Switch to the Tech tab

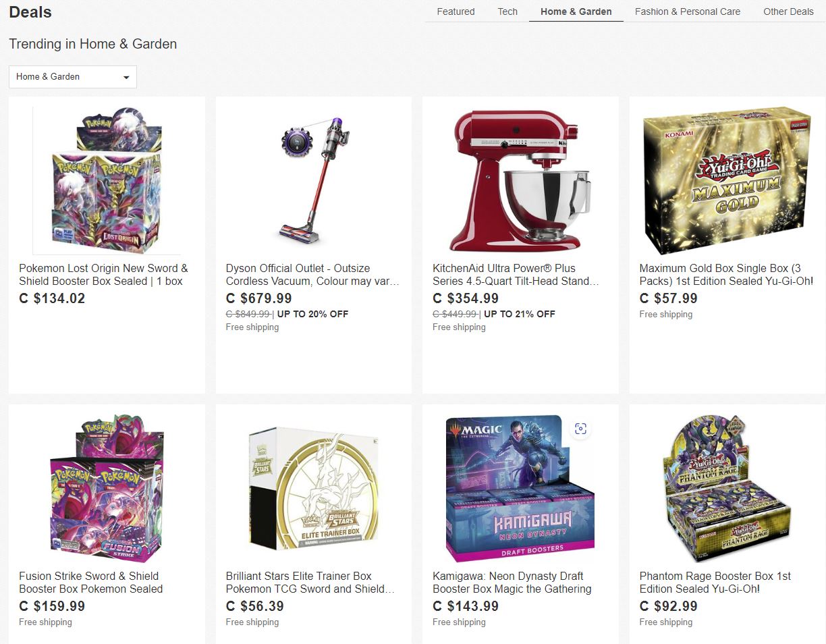pyautogui.click(x=507, y=11)
